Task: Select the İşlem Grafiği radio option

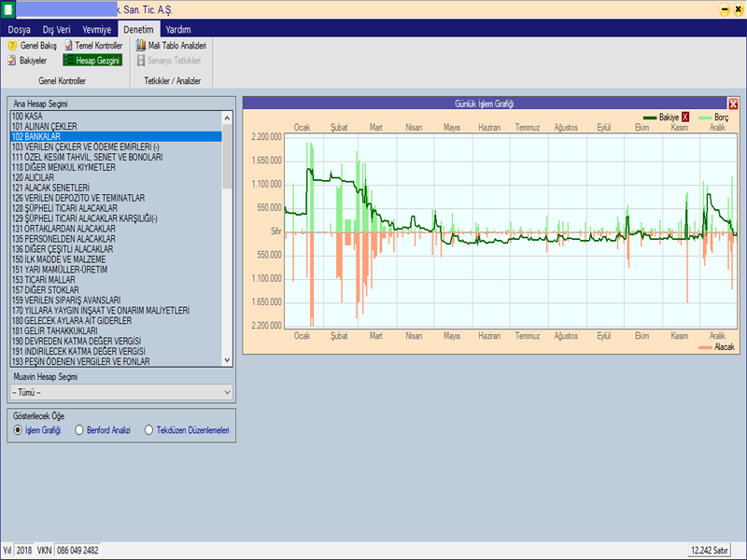Action: 18,430
